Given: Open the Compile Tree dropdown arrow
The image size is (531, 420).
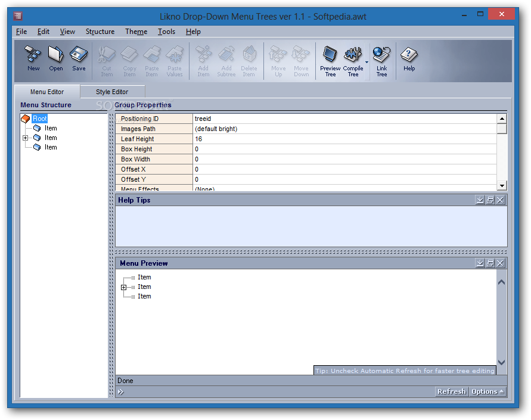Looking at the screenshot, I should [367, 63].
